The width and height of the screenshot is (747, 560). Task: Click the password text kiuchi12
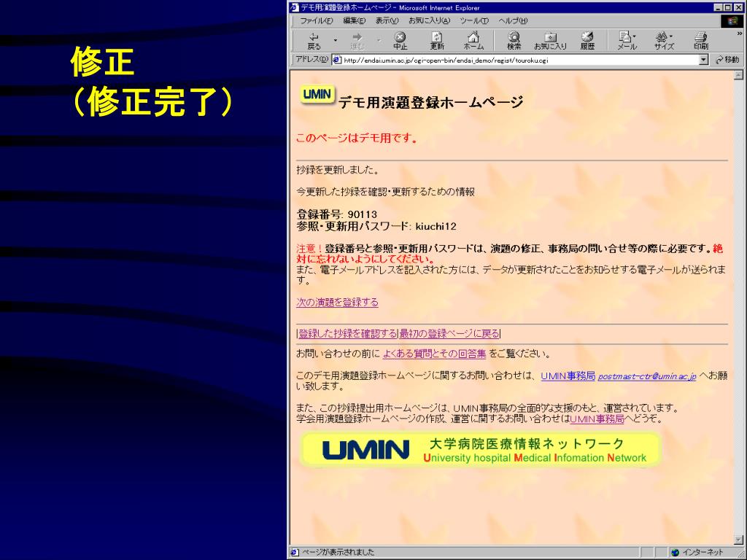436,226
